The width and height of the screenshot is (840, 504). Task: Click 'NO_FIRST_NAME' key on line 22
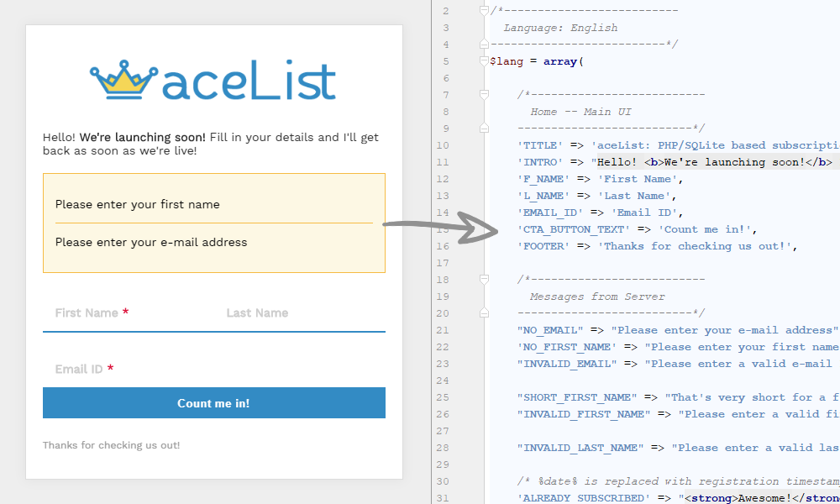567,347
